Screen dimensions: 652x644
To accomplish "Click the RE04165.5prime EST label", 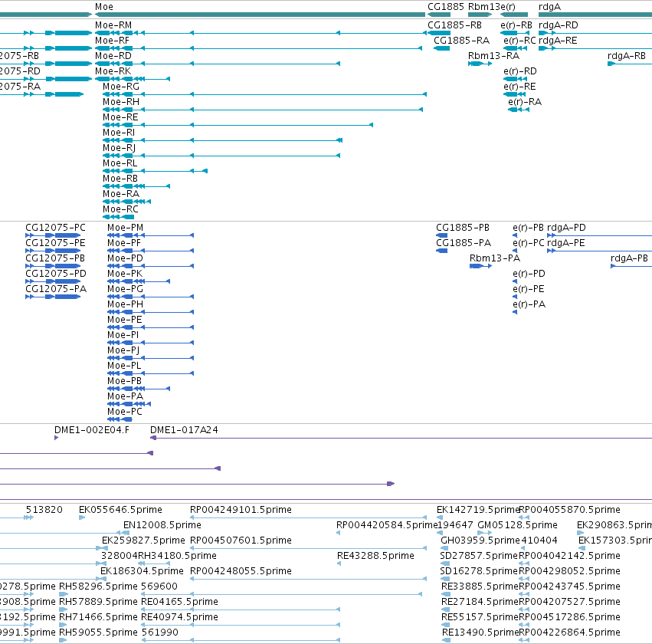I will click(x=179, y=602).
